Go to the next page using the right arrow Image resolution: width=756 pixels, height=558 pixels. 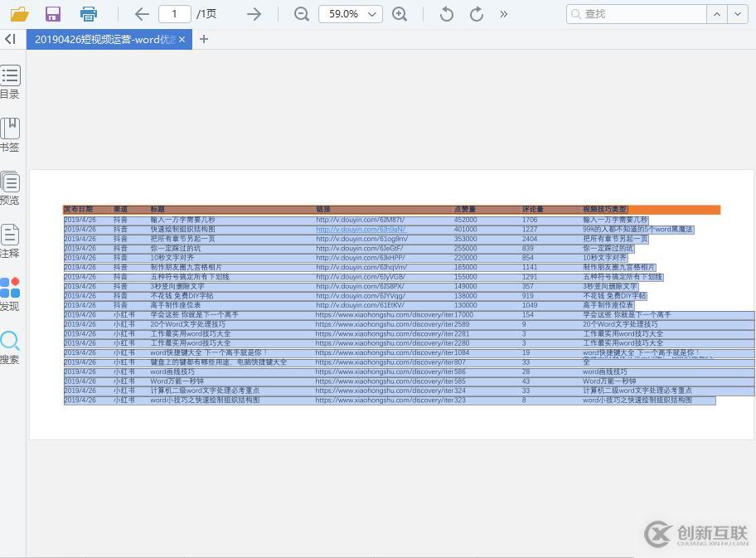(254, 14)
